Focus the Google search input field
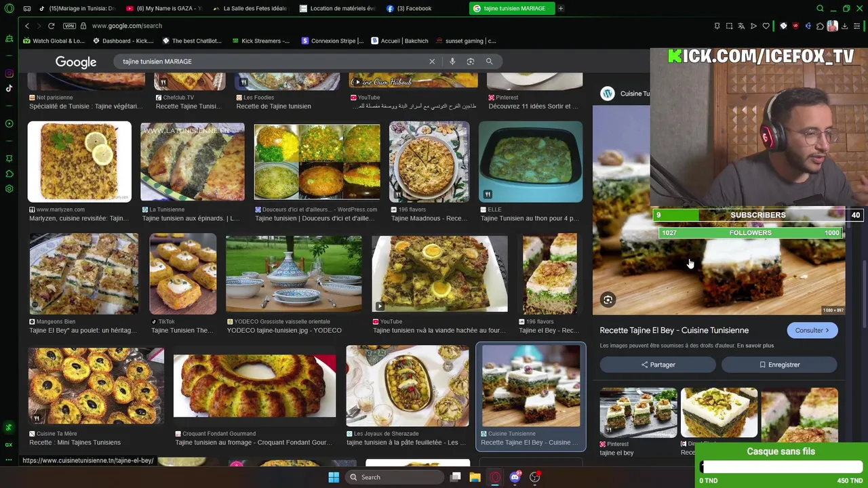 click(x=271, y=61)
